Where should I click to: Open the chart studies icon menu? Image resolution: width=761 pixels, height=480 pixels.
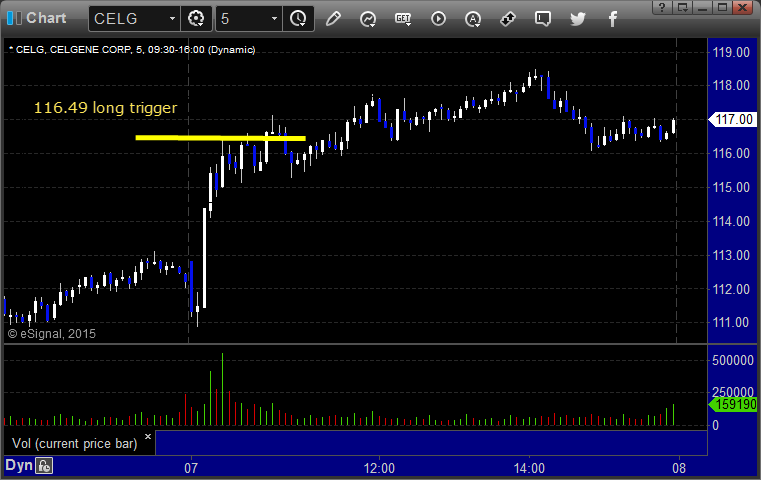pos(368,19)
